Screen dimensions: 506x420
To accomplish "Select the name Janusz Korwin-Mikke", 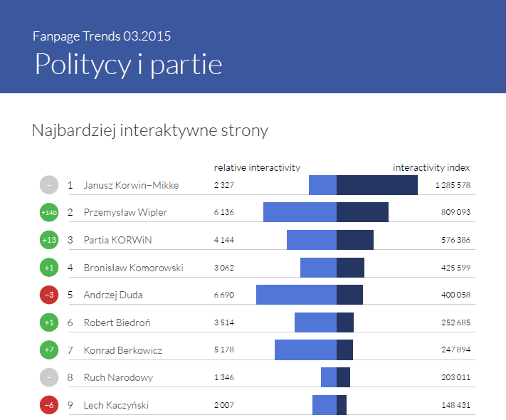I will pos(131,186).
